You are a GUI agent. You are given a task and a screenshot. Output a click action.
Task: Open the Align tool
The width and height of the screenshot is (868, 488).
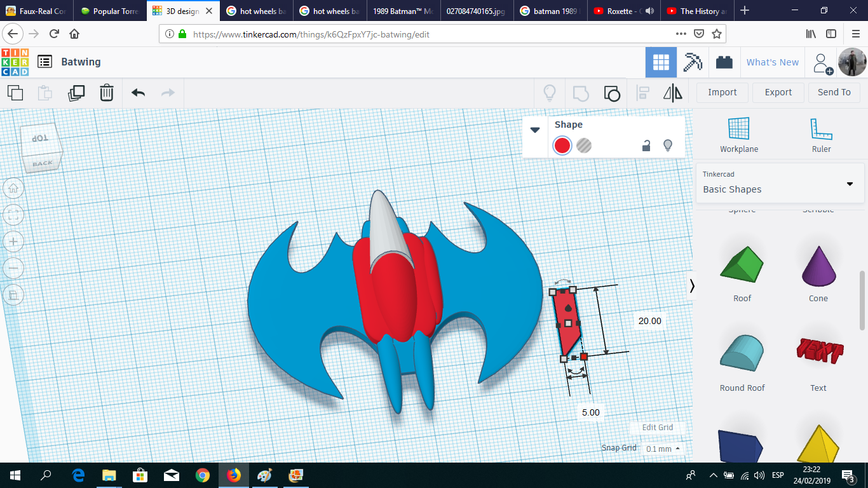click(643, 93)
